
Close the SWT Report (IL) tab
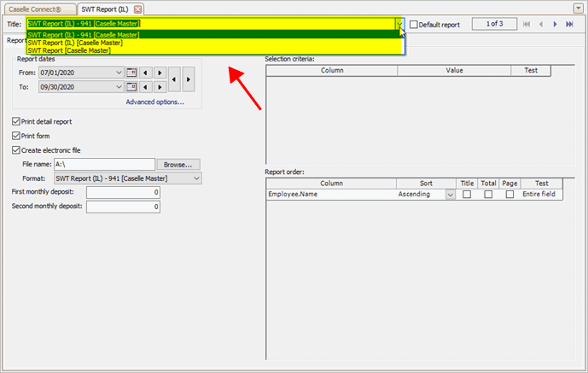pyautogui.click(x=138, y=9)
